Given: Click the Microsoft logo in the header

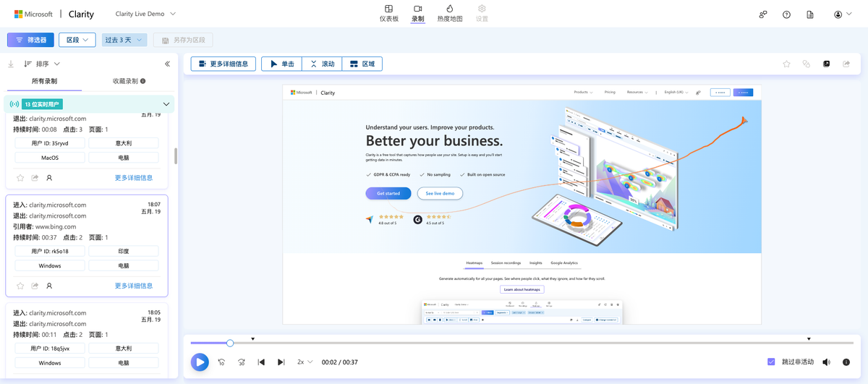Looking at the screenshot, I should (33, 14).
